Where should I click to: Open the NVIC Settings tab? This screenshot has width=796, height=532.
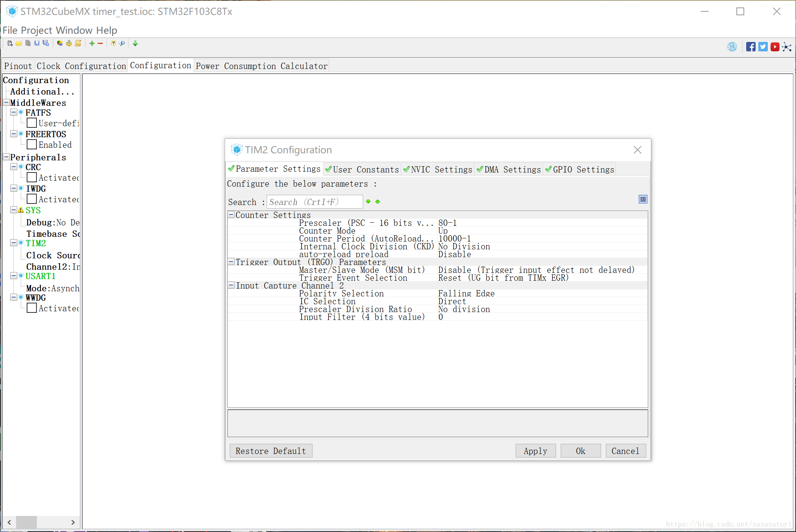[x=438, y=169]
